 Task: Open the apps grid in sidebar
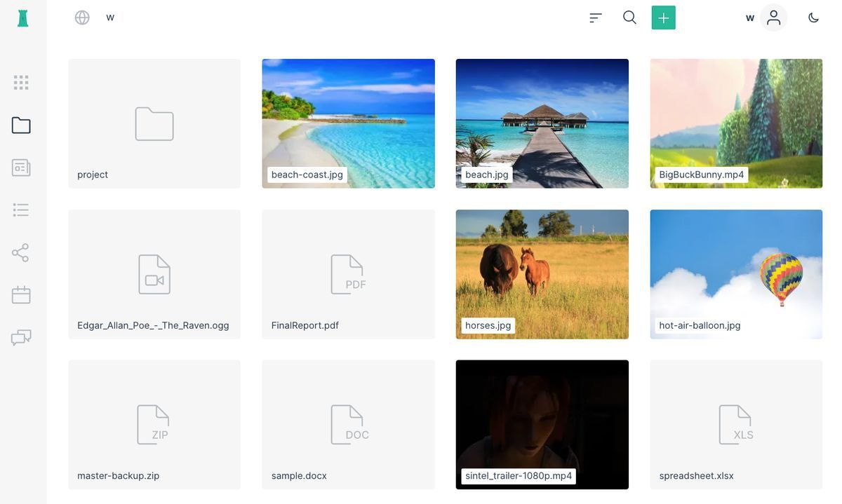(21, 83)
